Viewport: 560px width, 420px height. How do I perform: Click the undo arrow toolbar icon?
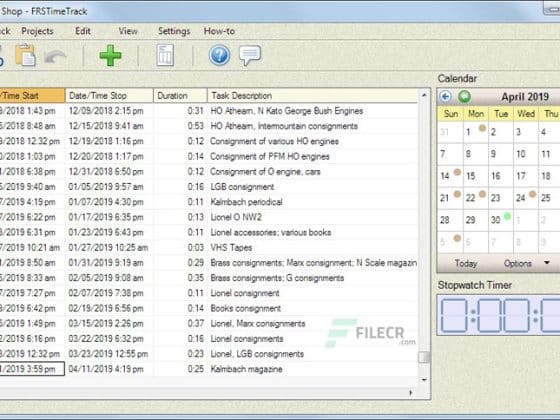click(x=55, y=56)
